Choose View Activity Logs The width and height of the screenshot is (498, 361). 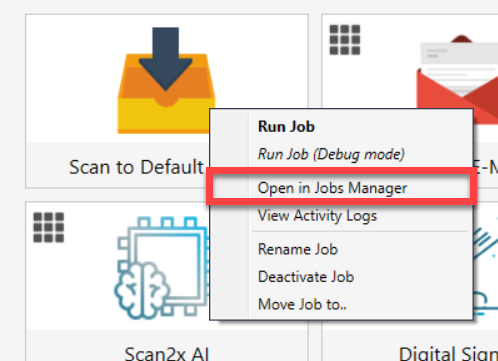(317, 216)
